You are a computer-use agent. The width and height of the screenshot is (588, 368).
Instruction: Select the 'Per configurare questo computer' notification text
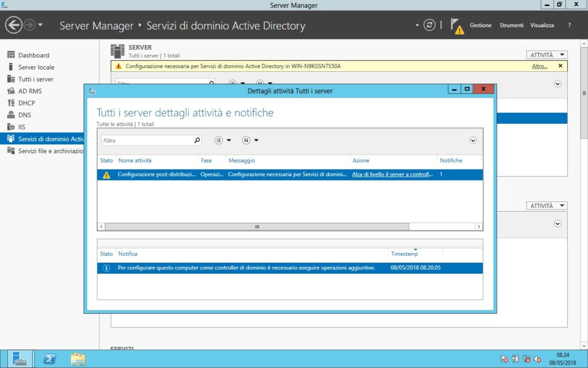[x=246, y=268]
